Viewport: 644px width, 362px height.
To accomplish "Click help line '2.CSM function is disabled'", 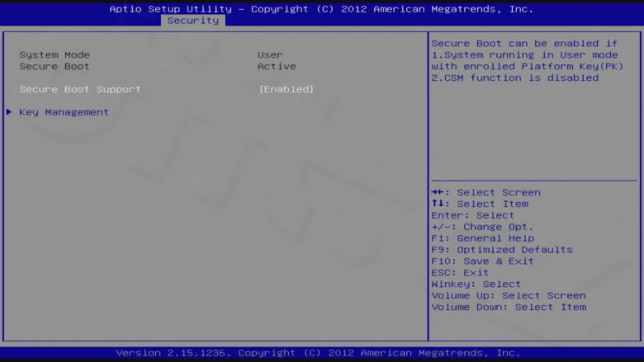I will coord(515,78).
